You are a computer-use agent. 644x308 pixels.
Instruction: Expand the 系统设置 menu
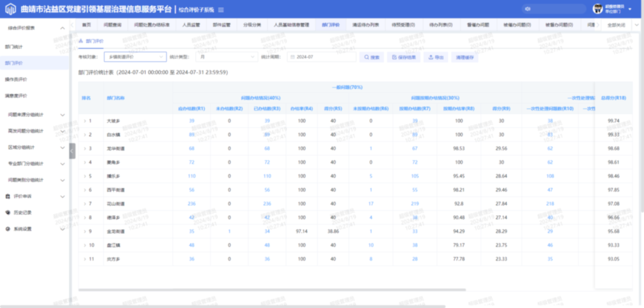pos(35,229)
